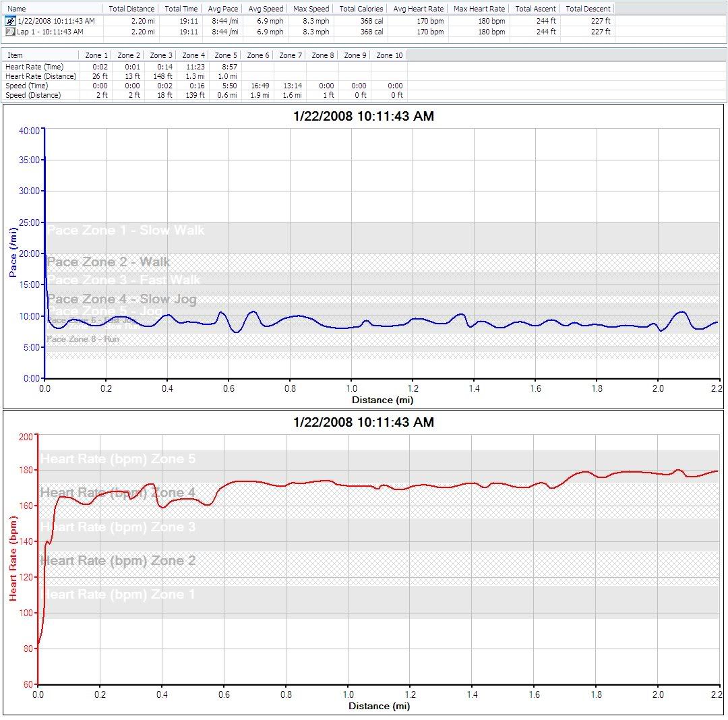728x720 pixels.
Task: Click the runner activity icon in first row
Action: click(9, 21)
